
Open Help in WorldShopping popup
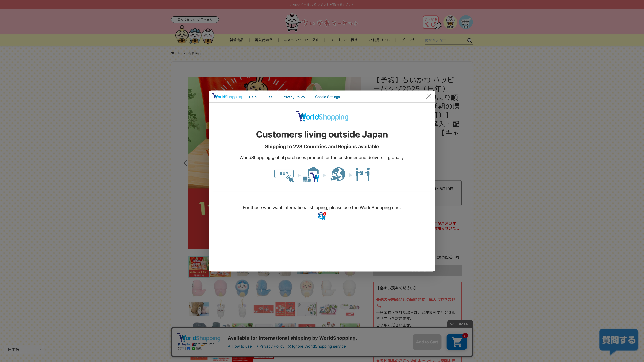[252, 97]
